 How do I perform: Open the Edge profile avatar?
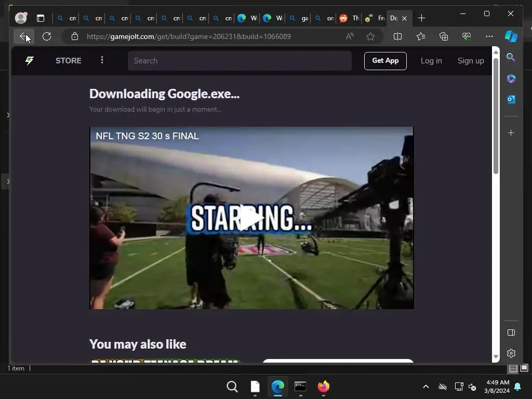21,18
